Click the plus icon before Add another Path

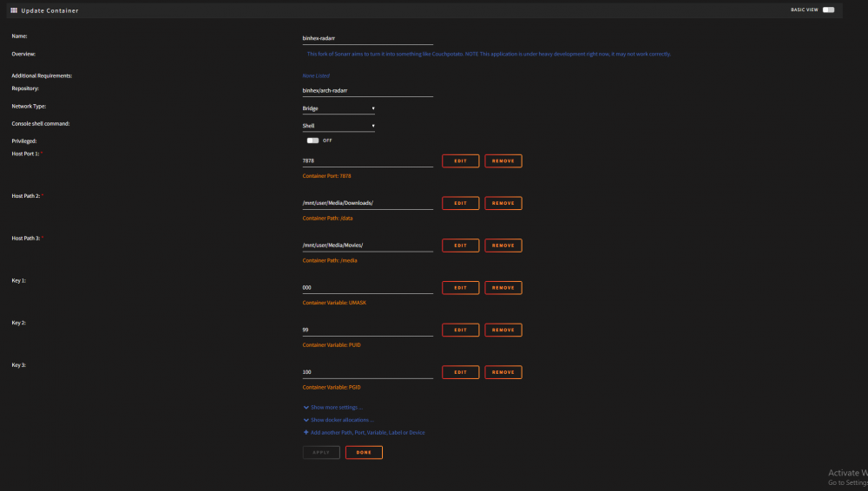(x=306, y=432)
